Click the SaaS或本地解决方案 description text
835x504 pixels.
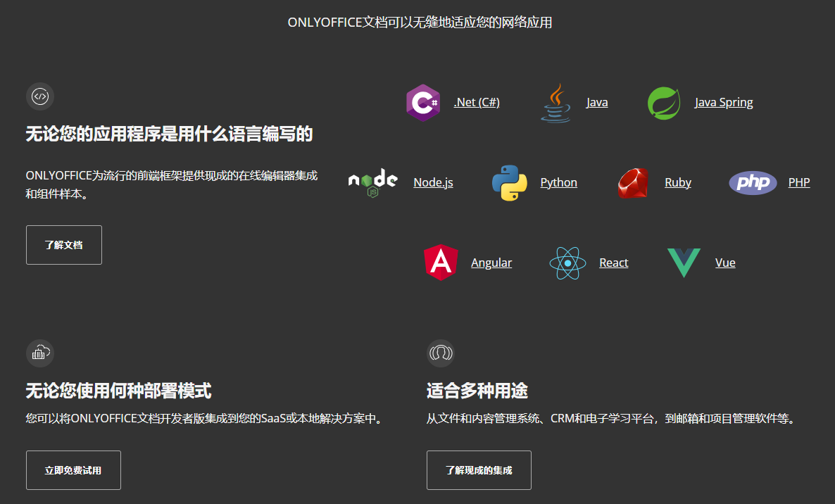pos(206,419)
